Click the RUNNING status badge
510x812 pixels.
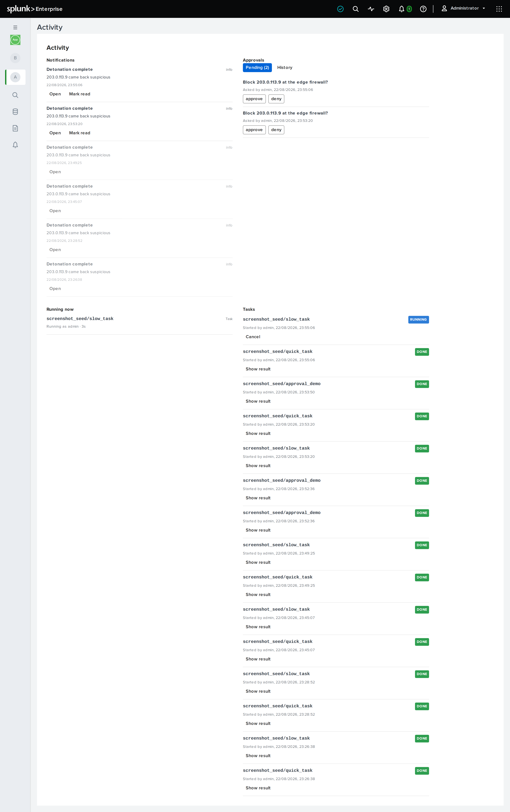(418, 320)
